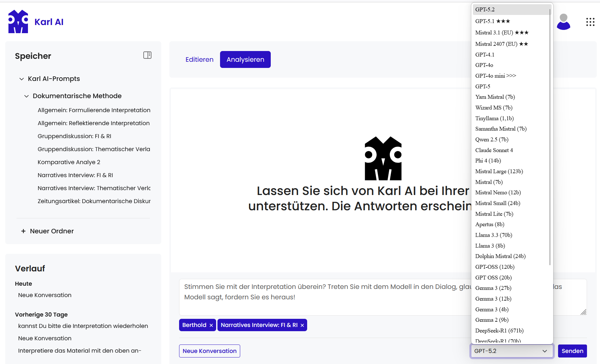
Task: Start a Neue Konversation
Action: point(210,351)
